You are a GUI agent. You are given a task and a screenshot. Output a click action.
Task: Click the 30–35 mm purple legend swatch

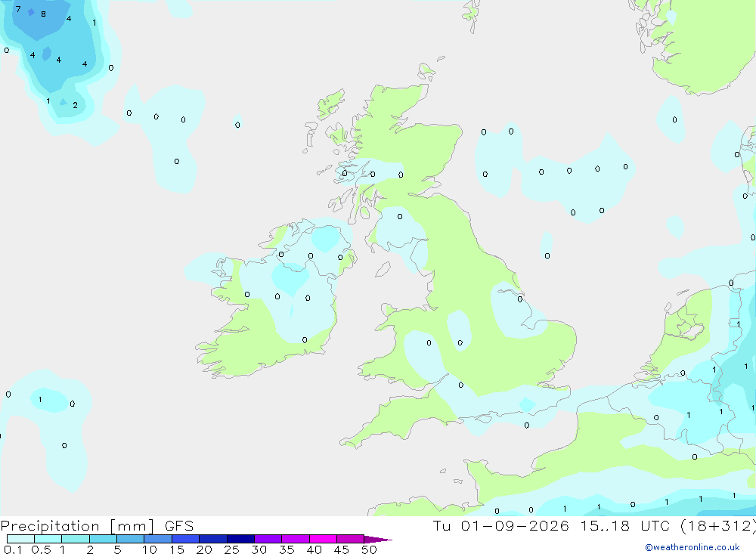(268, 539)
